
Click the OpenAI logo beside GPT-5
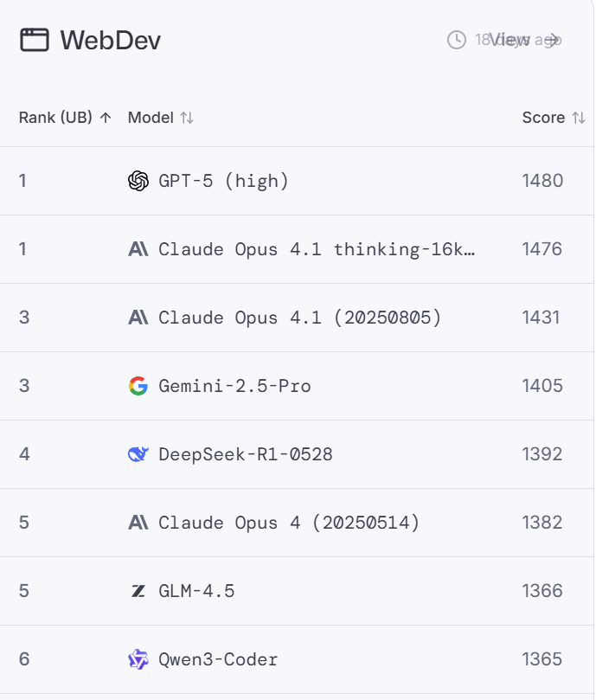138,181
